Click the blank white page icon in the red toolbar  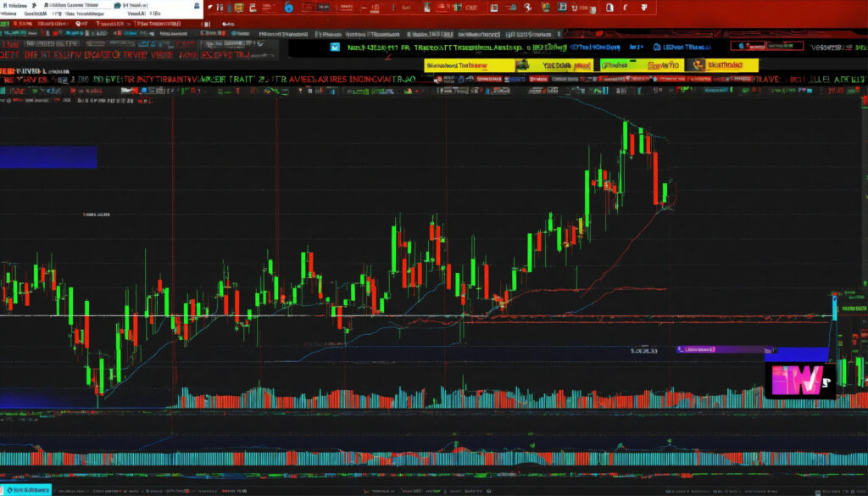(609, 7)
